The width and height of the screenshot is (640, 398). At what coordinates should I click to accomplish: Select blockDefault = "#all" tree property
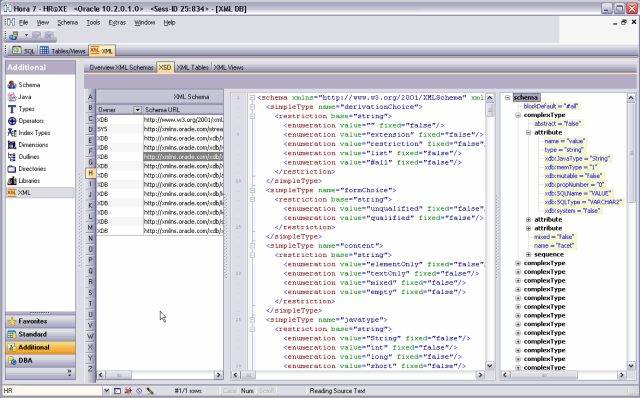pyautogui.click(x=551, y=106)
